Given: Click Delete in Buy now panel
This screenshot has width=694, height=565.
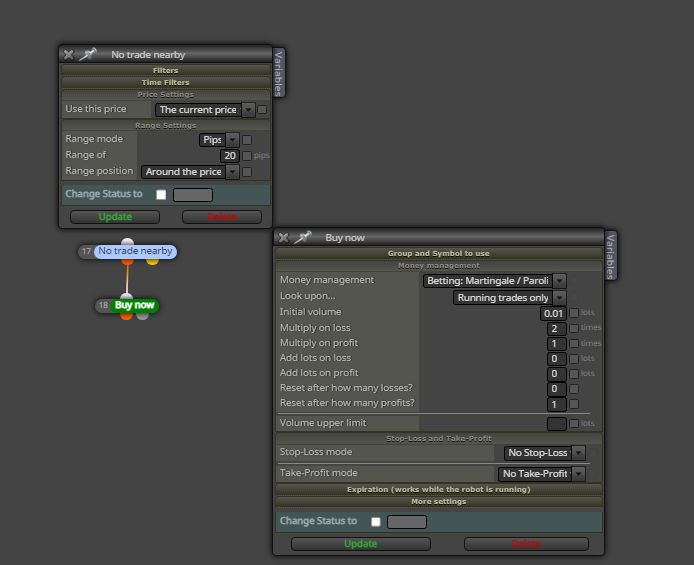Looking at the screenshot, I should pyautogui.click(x=526, y=544).
